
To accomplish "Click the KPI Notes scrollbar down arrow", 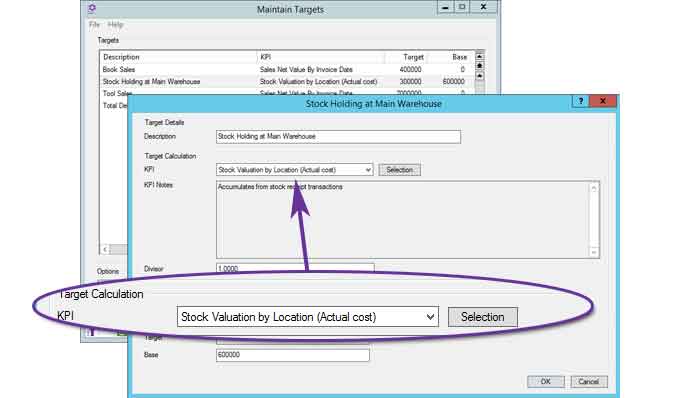I will pos(594,252).
